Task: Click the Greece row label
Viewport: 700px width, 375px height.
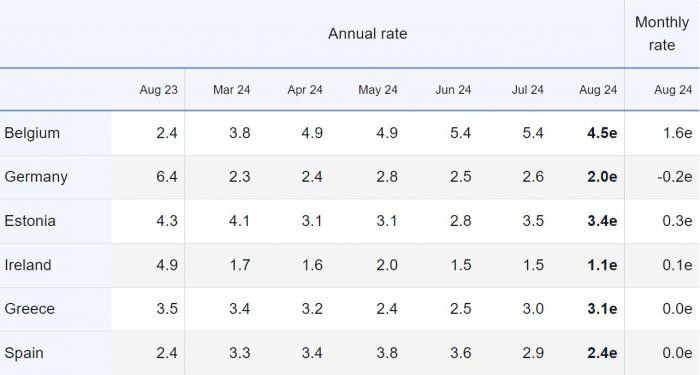Action: tap(29, 308)
